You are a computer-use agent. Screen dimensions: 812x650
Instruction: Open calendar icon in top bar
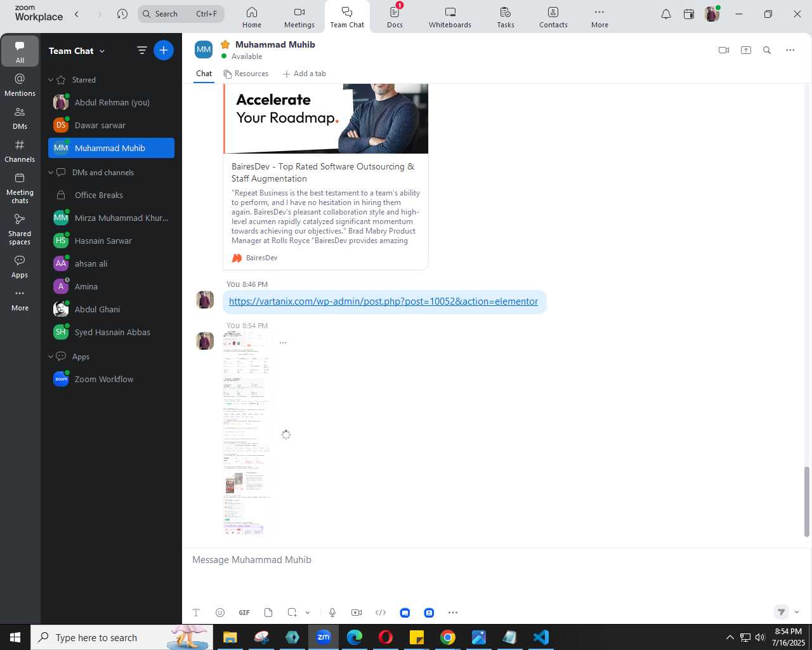pos(689,14)
